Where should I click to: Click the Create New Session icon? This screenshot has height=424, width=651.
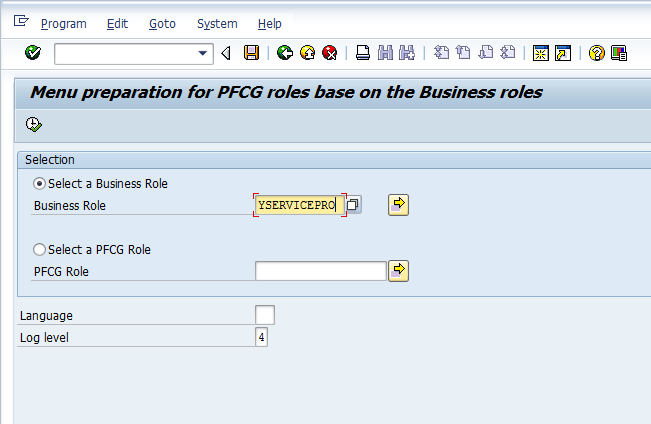click(541, 53)
